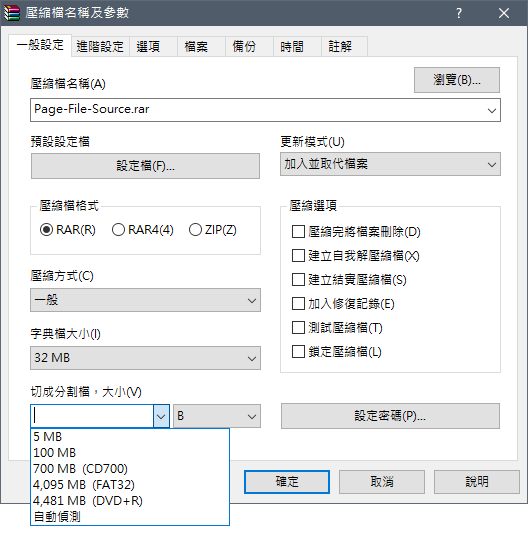Open the 備份 tab

pos(245,46)
